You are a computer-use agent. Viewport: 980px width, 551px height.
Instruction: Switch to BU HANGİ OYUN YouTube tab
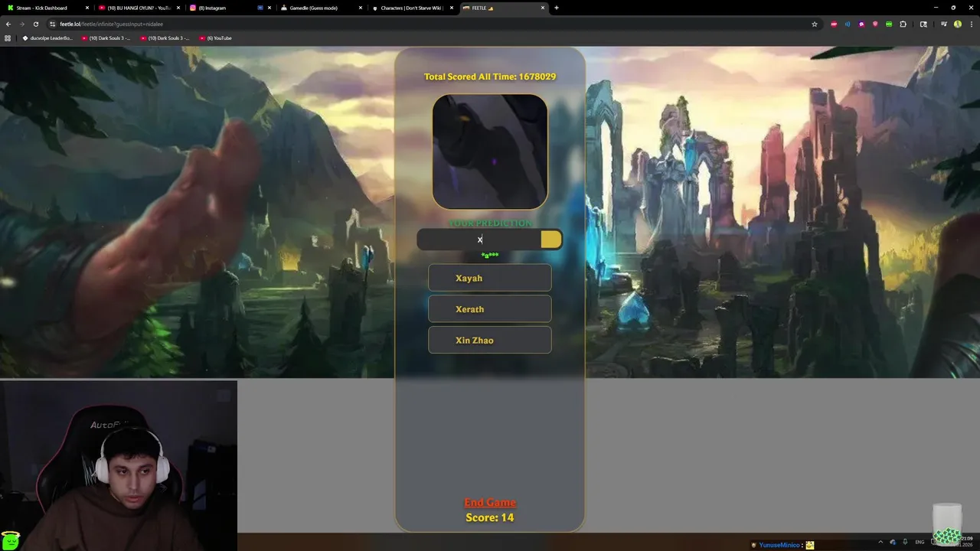coord(138,8)
